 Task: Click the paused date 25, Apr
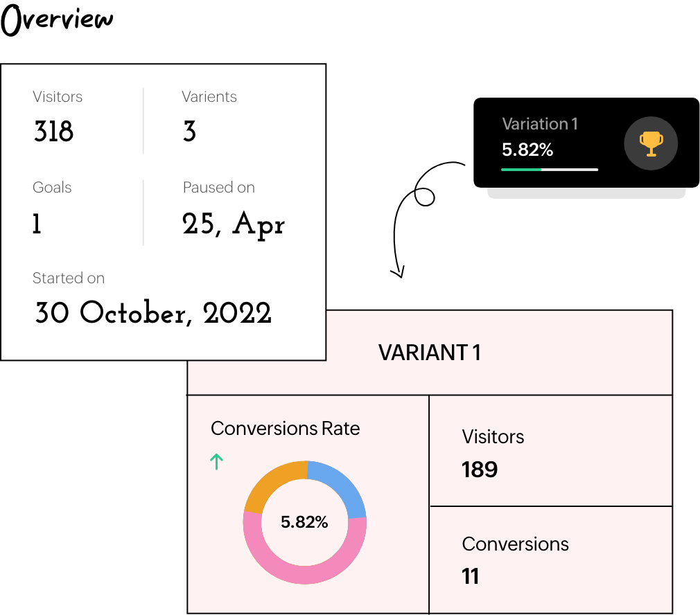click(x=234, y=224)
